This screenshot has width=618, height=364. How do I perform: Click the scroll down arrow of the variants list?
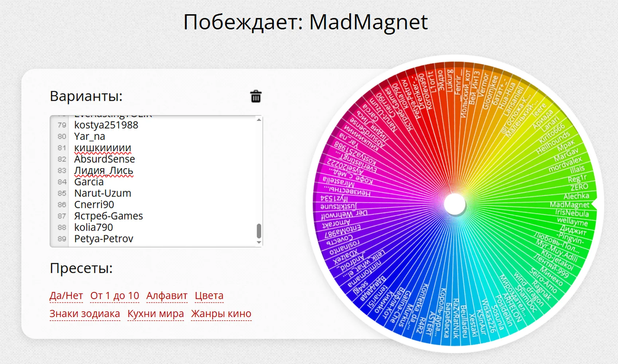259,242
